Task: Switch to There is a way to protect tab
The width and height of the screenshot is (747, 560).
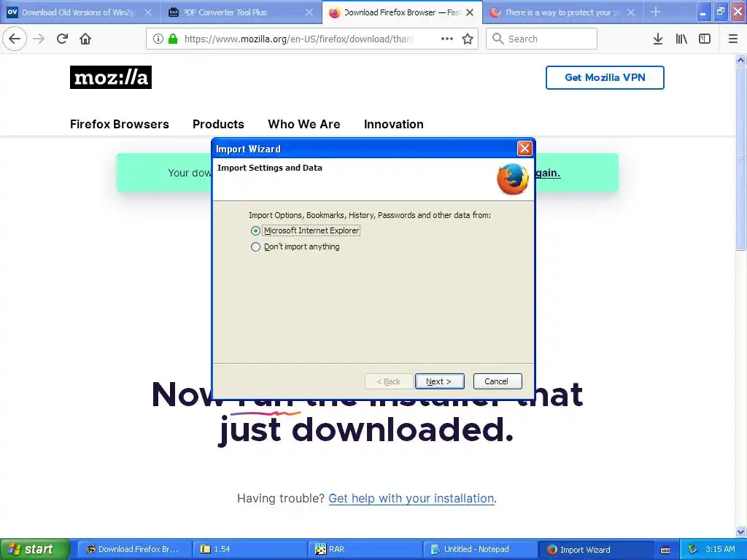Action: (562, 12)
